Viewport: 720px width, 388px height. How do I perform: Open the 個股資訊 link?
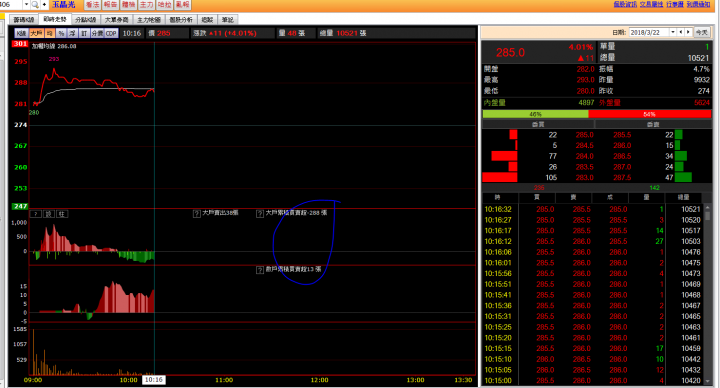click(625, 4)
